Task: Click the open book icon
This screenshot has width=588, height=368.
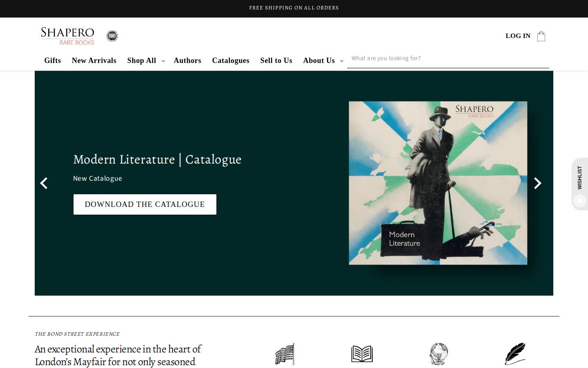Action: 362,354
